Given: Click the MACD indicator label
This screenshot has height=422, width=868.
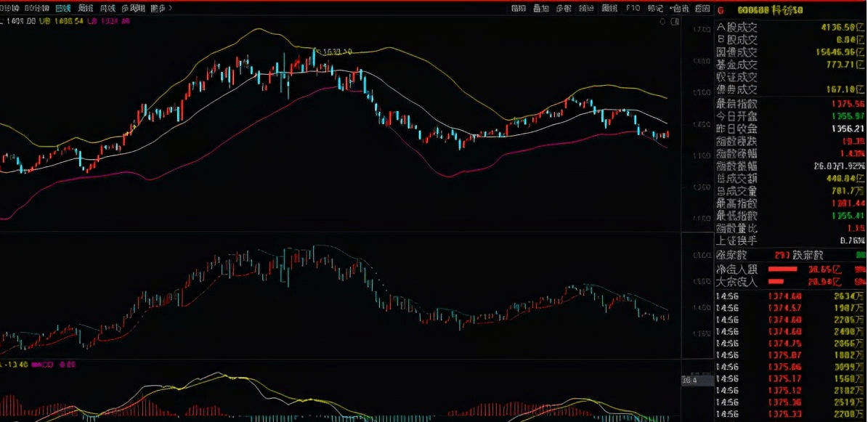Looking at the screenshot, I should click(x=47, y=365).
